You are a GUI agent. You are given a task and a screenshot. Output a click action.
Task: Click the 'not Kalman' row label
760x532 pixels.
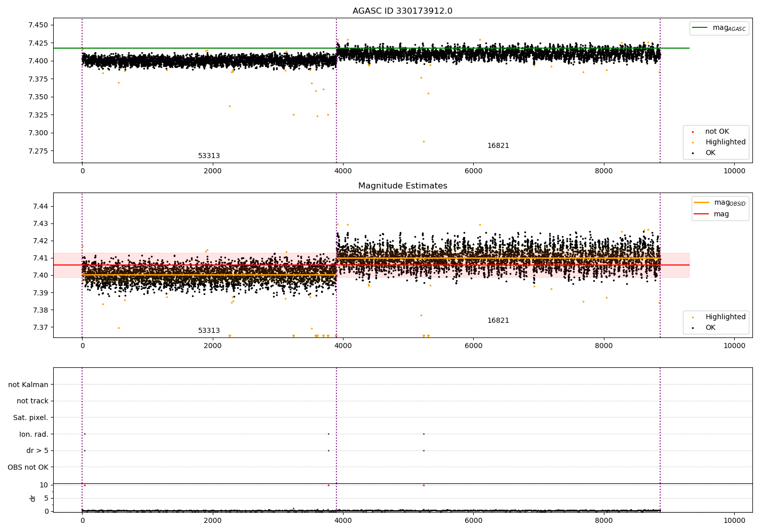[28, 385]
